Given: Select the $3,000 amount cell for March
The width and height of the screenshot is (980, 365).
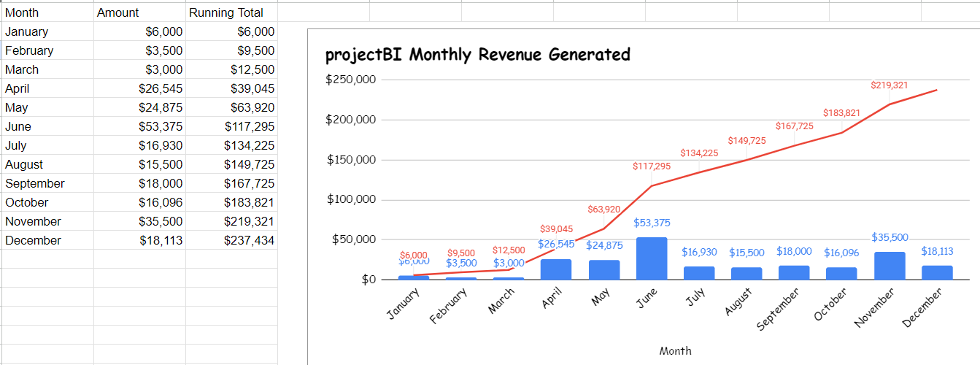Looking at the screenshot, I should click(139, 69).
